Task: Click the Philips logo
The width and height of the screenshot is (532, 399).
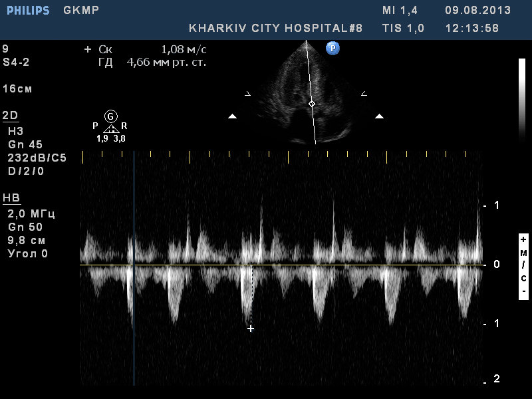Action: (x=28, y=11)
